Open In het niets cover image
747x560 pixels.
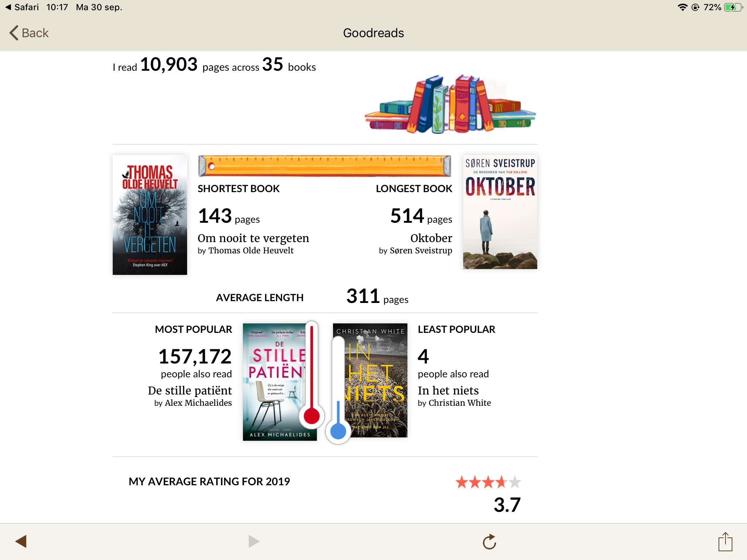370,380
